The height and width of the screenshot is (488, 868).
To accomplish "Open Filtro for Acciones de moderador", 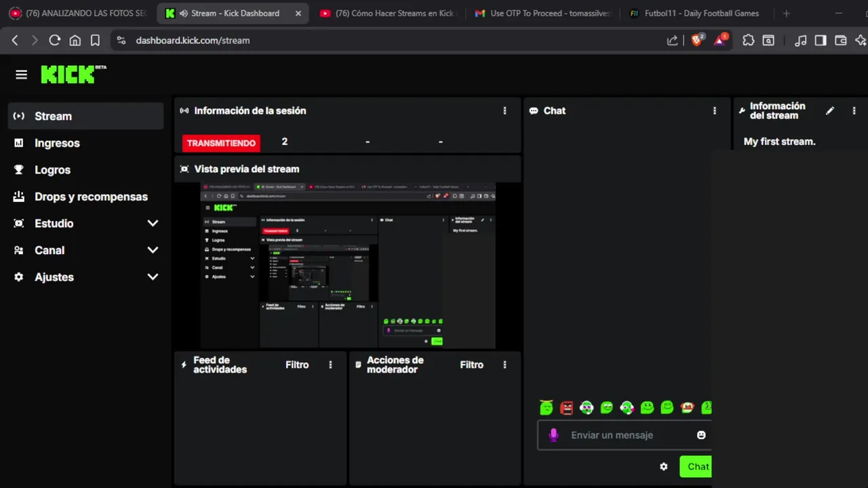I will coord(471,365).
